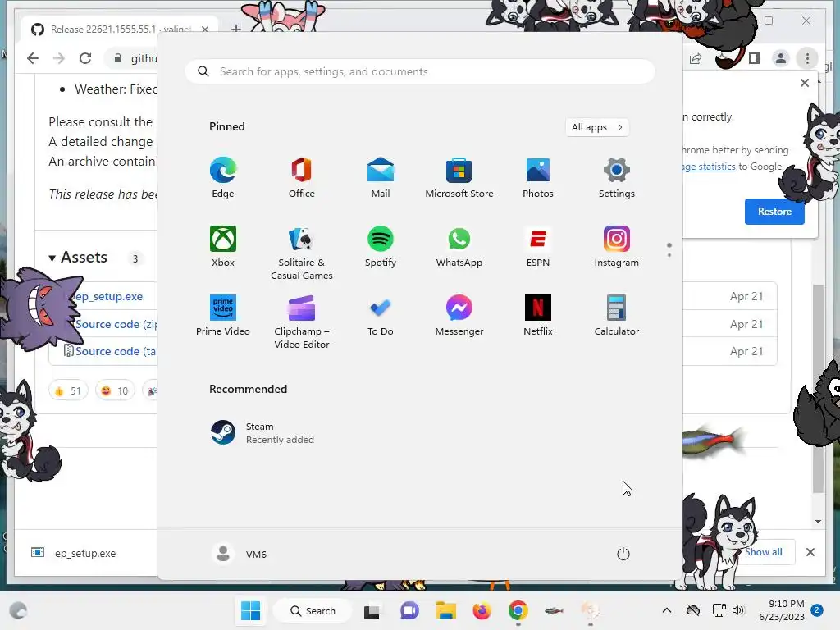Download Source code (zip) link

(116, 324)
